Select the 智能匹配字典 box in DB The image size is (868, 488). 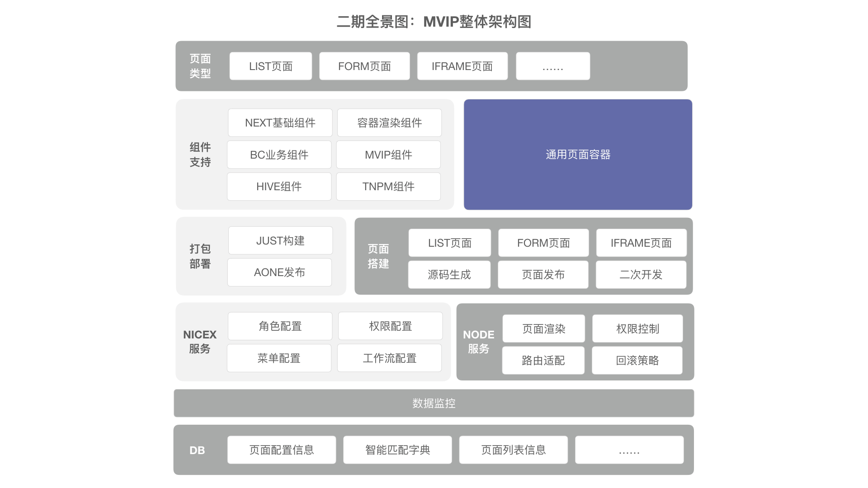click(x=397, y=450)
